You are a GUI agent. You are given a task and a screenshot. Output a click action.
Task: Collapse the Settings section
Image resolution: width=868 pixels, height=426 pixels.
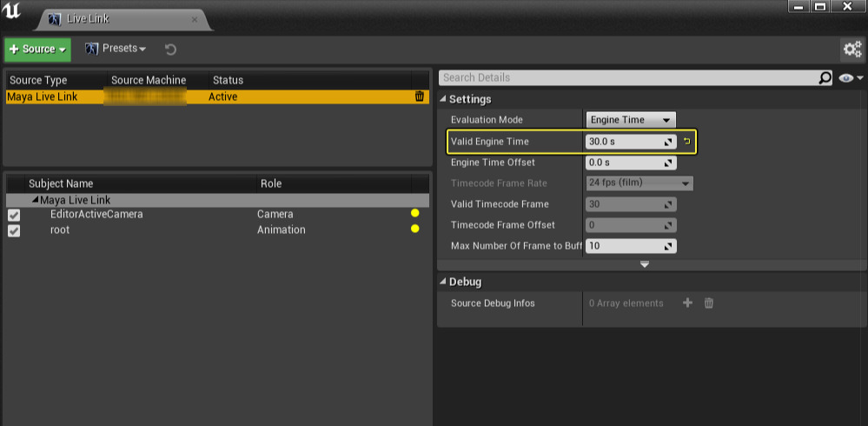[x=443, y=100]
